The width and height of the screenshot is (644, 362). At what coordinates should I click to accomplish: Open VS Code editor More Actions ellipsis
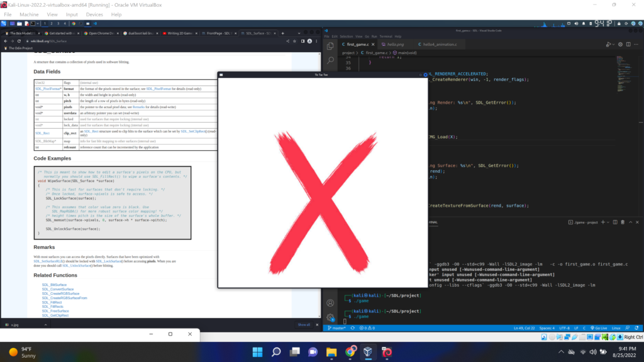click(636, 45)
